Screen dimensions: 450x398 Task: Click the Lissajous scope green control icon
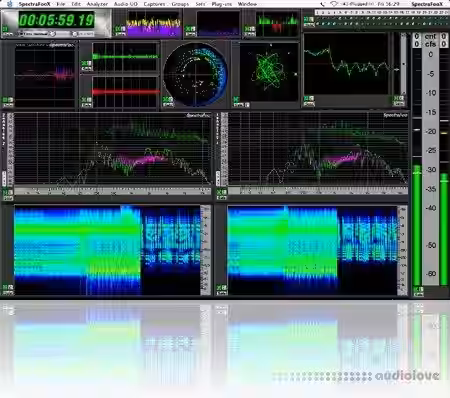236,99
